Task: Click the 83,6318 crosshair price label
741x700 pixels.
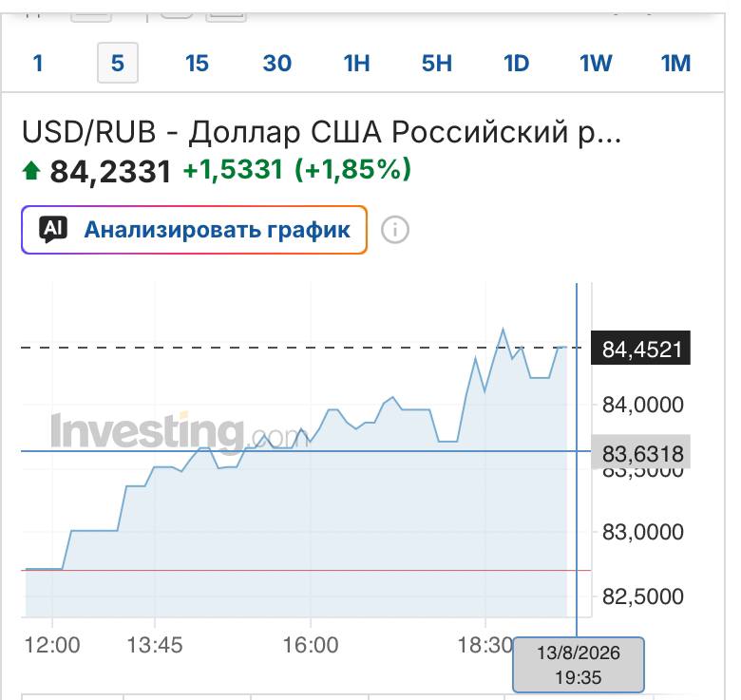Action: tap(641, 452)
